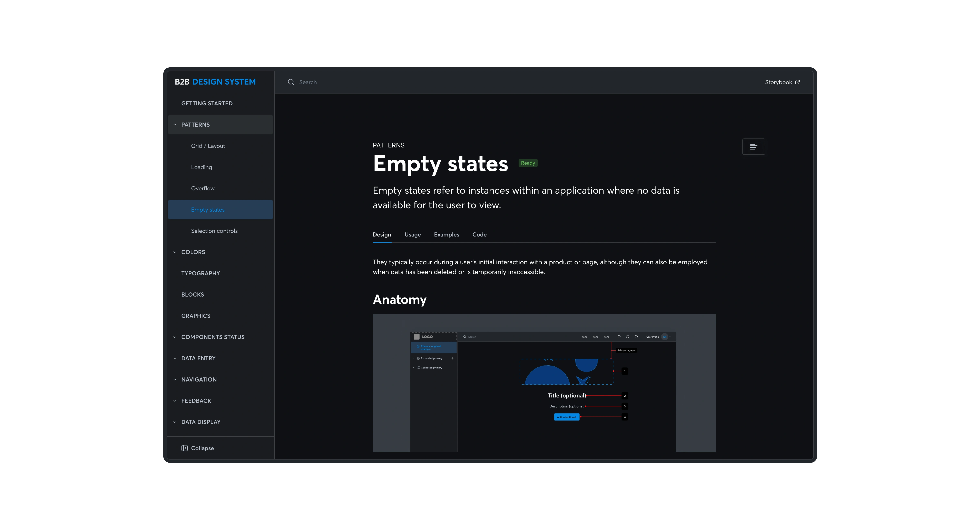This screenshot has height=531, width=980.
Task: Collapse the Patterns section chevron
Action: (175, 124)
